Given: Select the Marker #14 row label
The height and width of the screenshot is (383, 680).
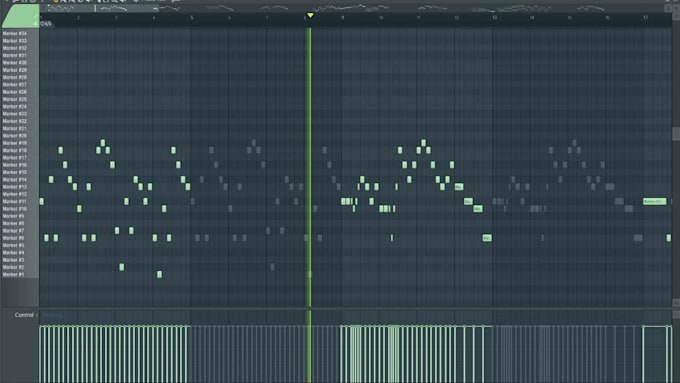Looking at the screenshot, I should 15,180.
